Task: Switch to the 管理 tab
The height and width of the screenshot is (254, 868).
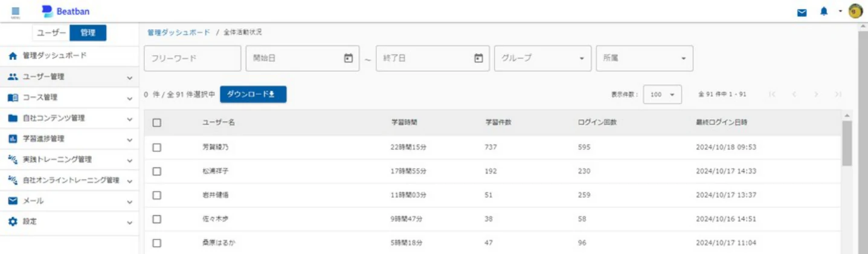Action: pyautogui.click(x=88, y=33)
